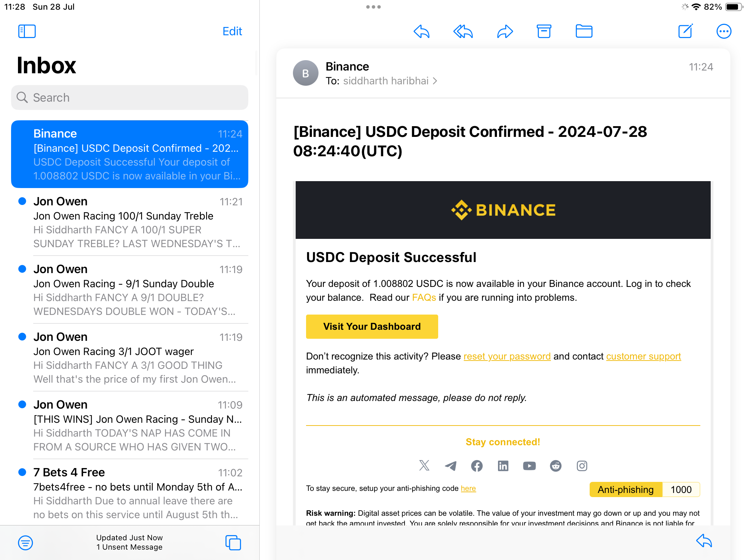Click the anti-phishing code 'here' link
This screenshot has height=560, width=747.
coord(468,488)
